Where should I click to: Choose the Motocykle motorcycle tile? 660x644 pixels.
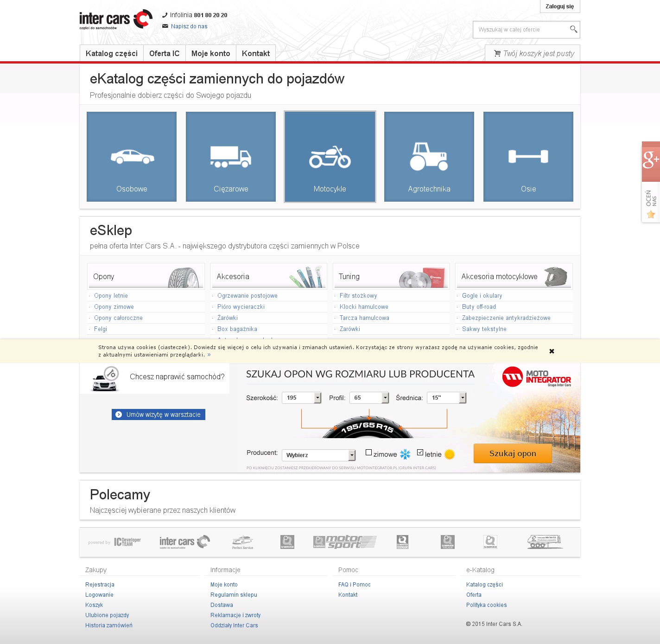pos(330,157)
